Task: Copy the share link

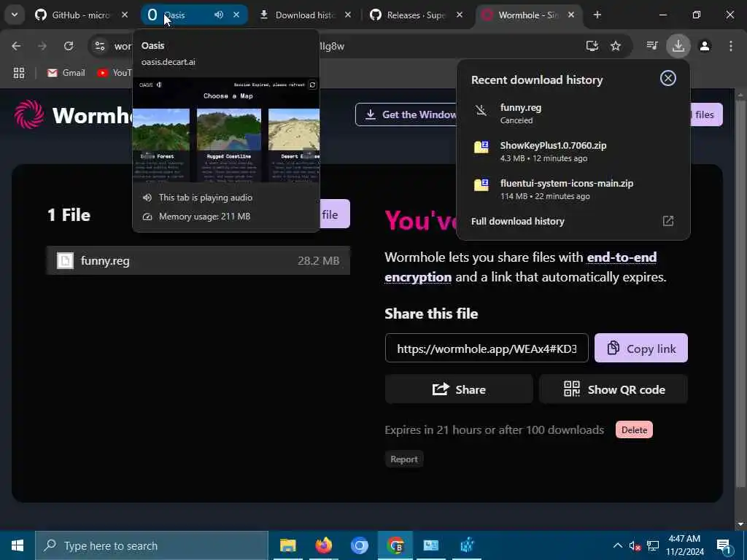Action: (640, 348)
